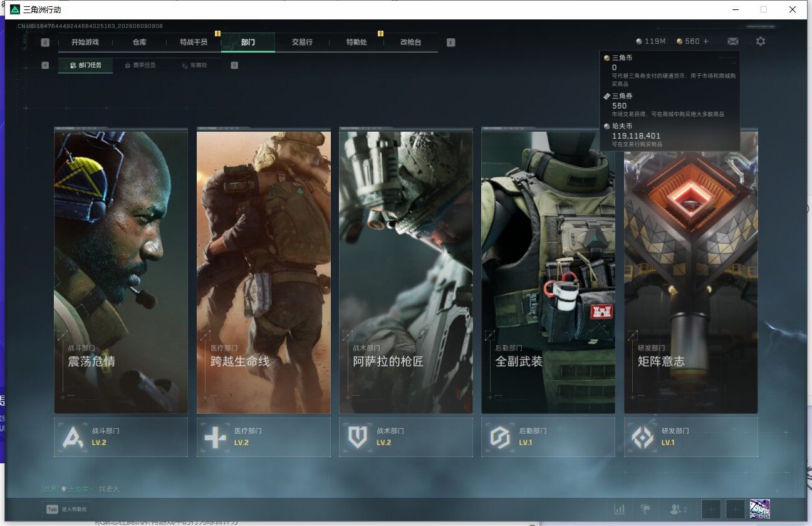The image size is (812, 526).
Task: Click the CN UID text under title bar
Action: click(90, 26)
